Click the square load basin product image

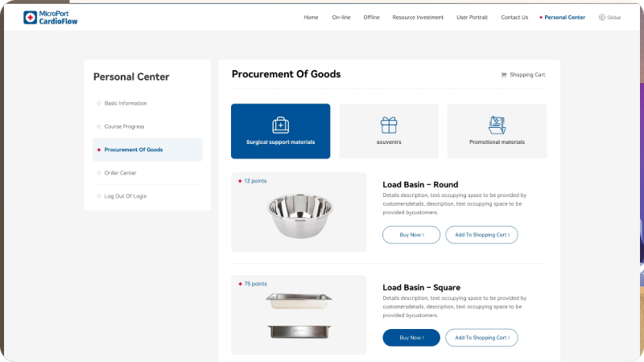click(298, 317)
